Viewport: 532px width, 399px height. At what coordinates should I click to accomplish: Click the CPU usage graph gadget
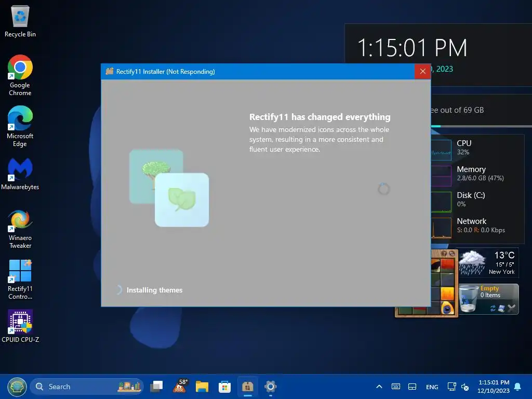coord(441,150)
